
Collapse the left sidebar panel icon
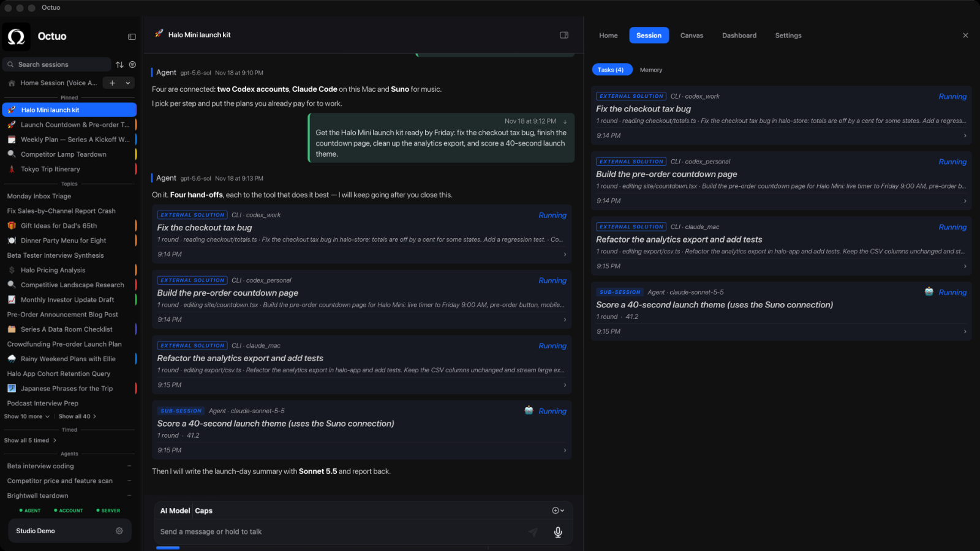coord(132,37)
